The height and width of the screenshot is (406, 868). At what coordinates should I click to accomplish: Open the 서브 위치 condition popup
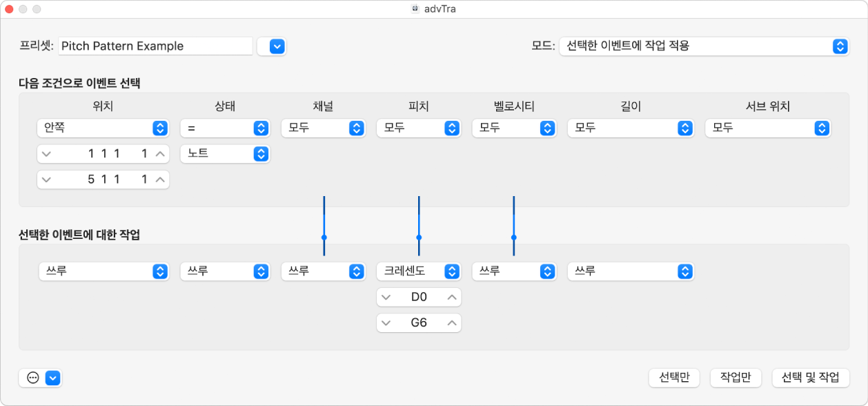coord(767,128)
